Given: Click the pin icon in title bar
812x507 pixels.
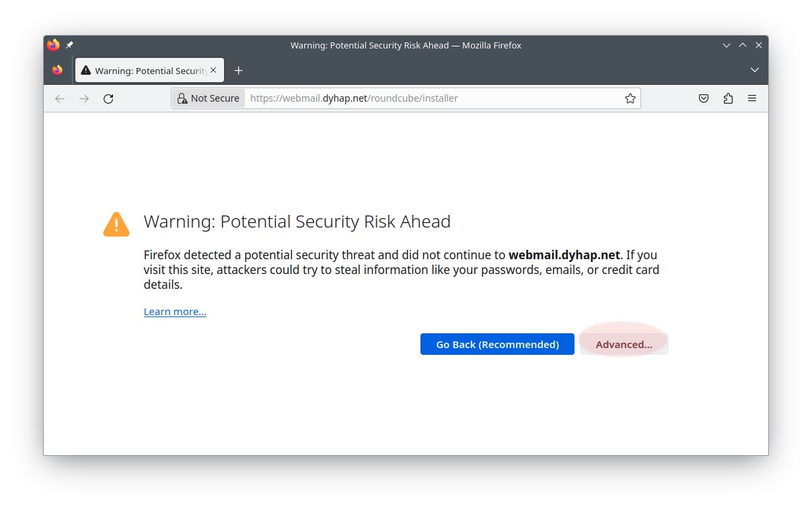Looking at the screenshot, I should [x=69, y=45].
